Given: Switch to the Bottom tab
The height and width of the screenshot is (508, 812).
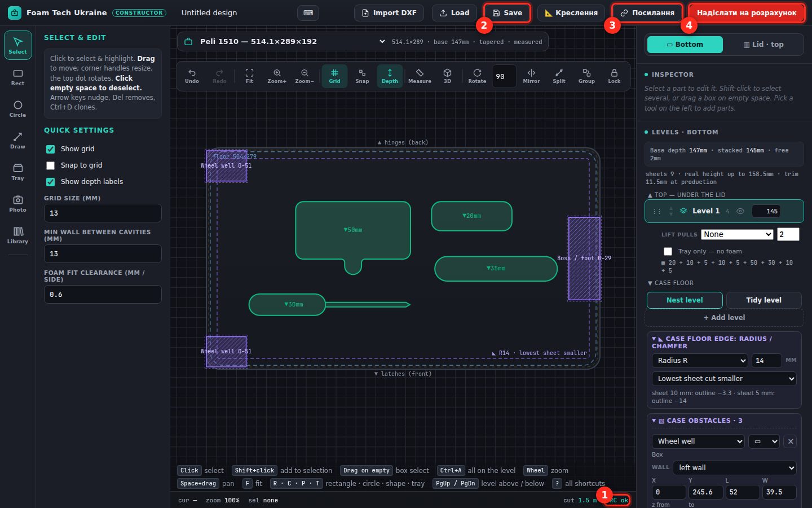Looking at the screenshot, I should click(x=685, y=45).
